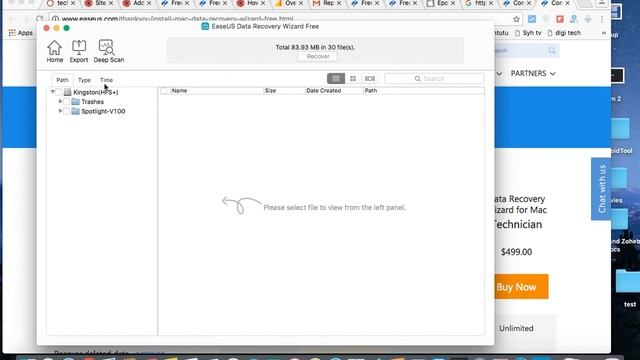Expand the Spotlight-V100 folder

point(60,111)
